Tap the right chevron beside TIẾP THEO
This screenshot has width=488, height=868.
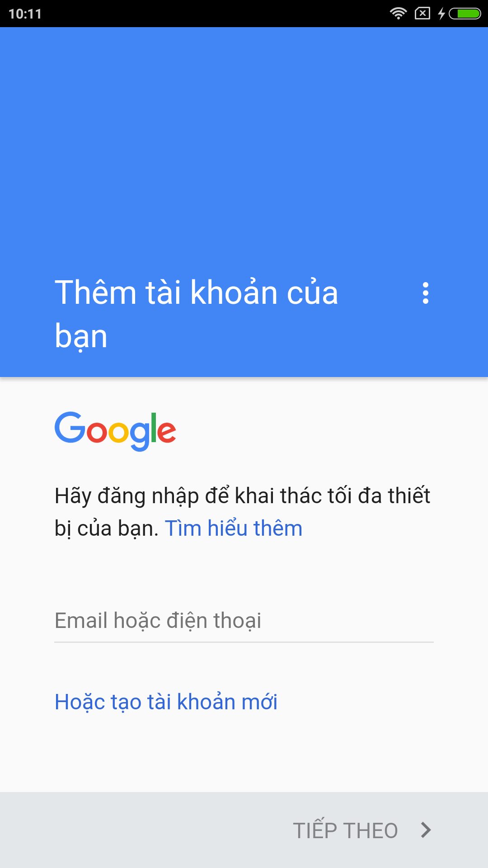[426, 830]
